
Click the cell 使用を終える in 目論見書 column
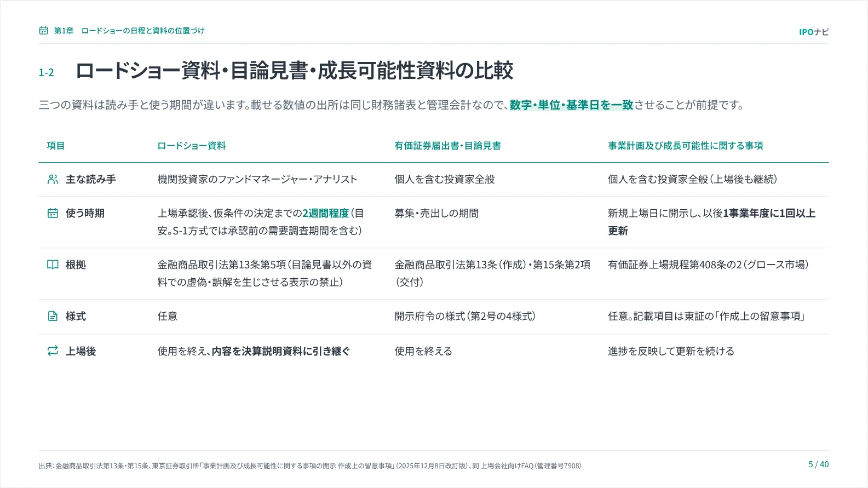pyautogui.click(x=423, y=351)
